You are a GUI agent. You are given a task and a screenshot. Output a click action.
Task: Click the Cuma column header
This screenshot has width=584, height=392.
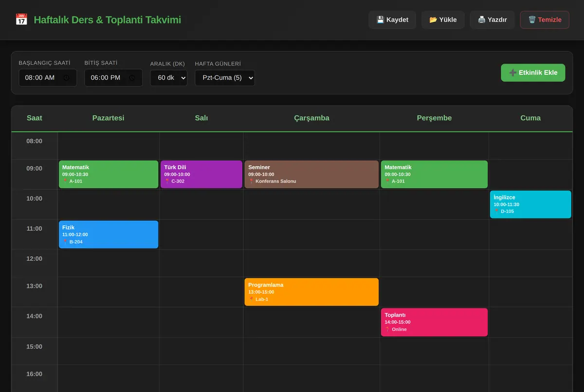point(530,118)
